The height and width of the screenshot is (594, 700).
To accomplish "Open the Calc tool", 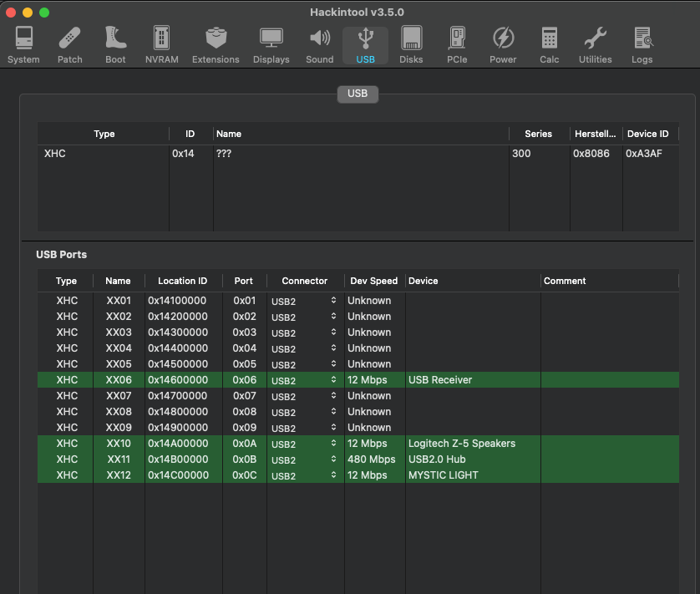I will (x=549, y=45).
